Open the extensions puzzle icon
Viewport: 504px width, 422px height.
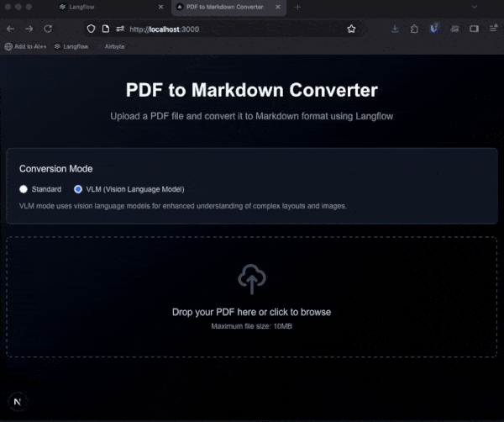(415, 29)
